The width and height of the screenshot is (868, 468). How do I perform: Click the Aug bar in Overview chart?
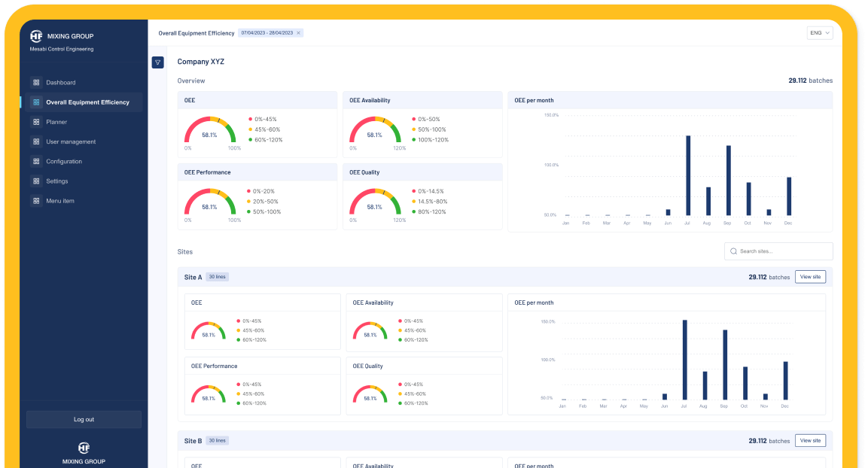pyautogui.click(x=708, y=202)
